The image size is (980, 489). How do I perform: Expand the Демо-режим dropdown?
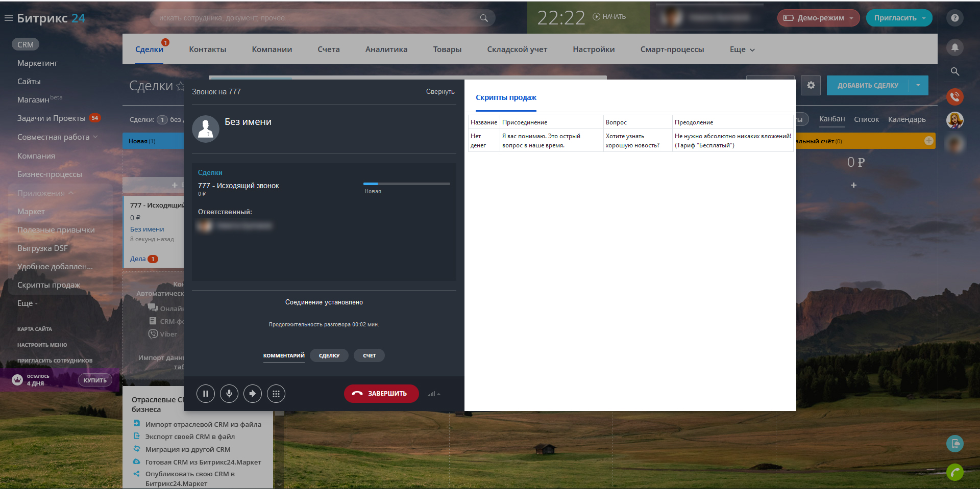(x=819, y=18)
